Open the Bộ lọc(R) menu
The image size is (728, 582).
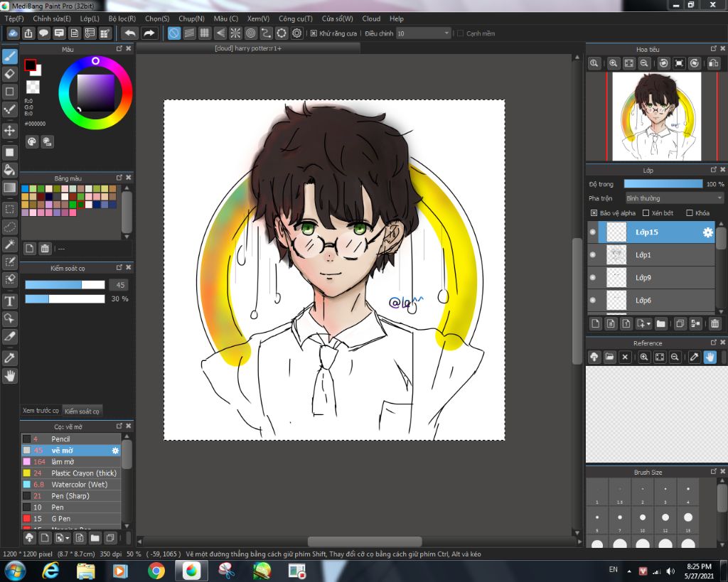coord(122,18)
